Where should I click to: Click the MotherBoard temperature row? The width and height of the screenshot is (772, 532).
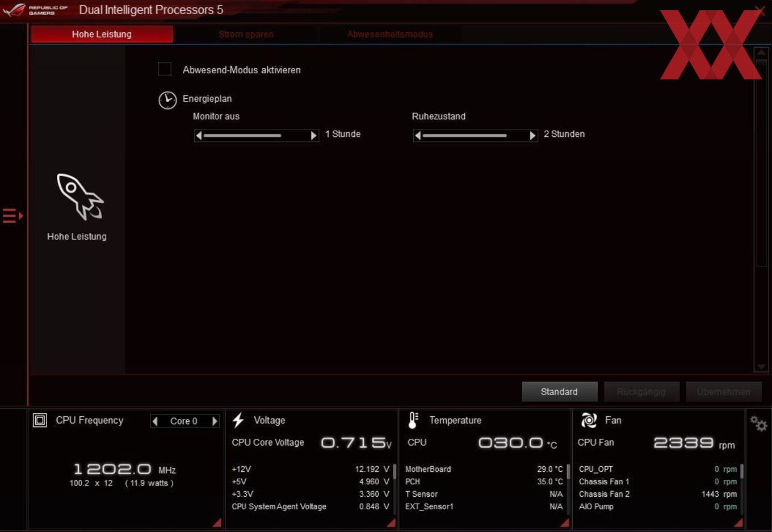click(484, 469)
